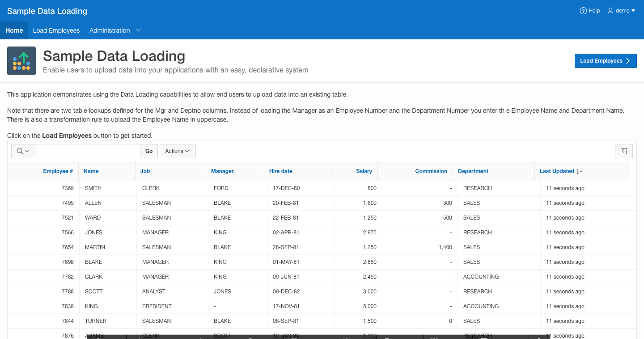The width and height of the screenshot is (644, 339).
Task: Expand the Administration menu chevron
Action: point(138,30)
